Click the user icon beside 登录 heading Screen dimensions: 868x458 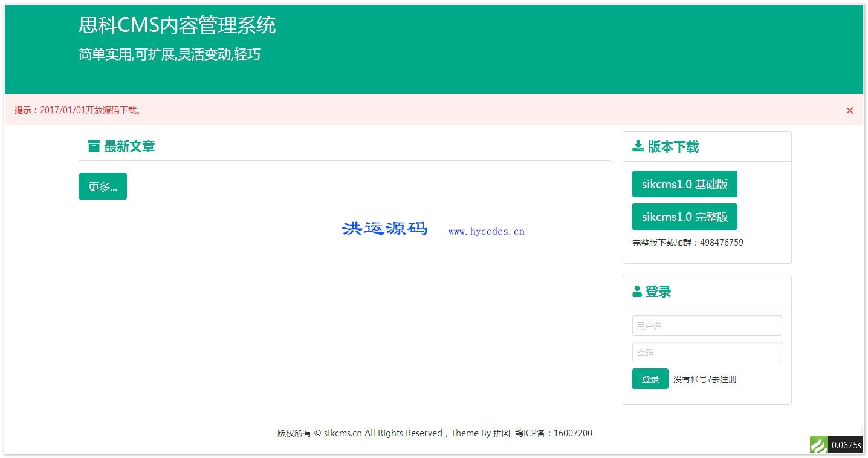[637, 292]
